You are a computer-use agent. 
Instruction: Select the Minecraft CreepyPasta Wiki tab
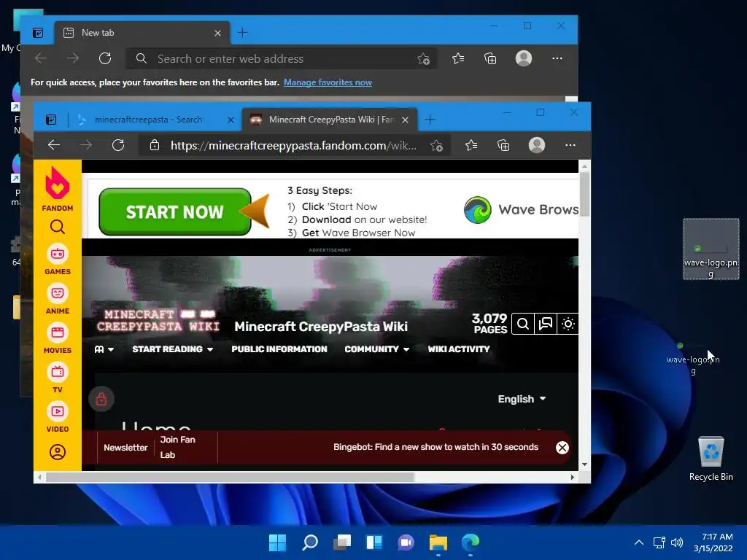pos(330,120)
